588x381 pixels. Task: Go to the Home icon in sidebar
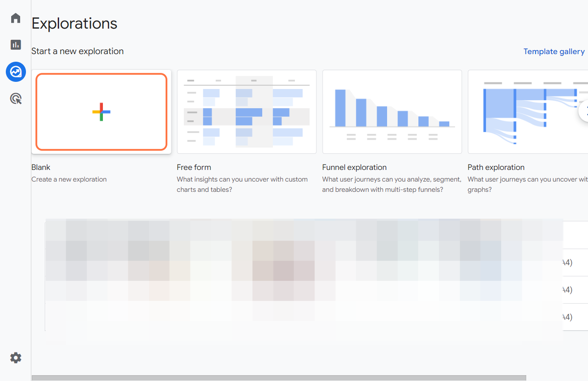[x=16, y=18]
